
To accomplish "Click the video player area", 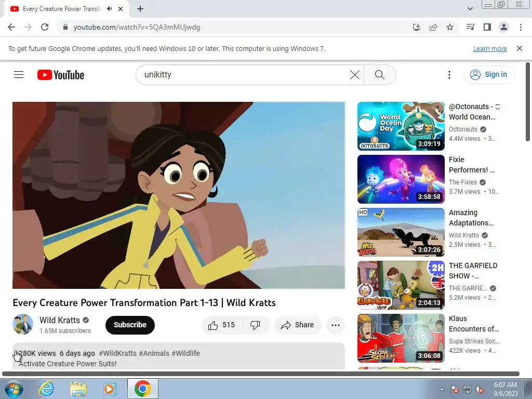I will (x=179, y=195).
